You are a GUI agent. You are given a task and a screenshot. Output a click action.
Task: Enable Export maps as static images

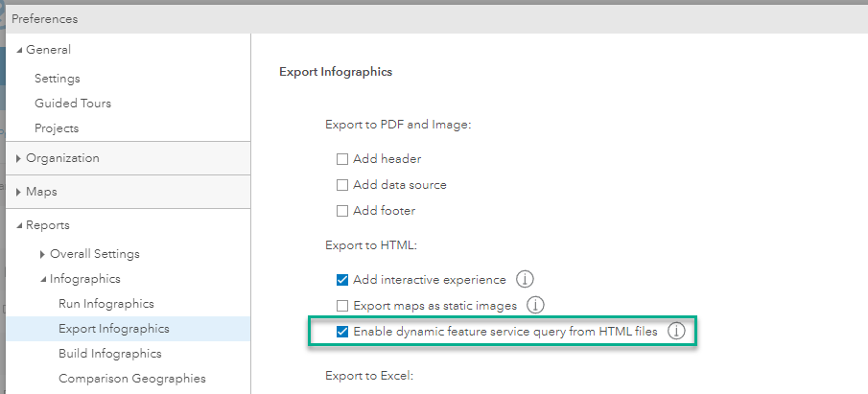coord(342,306)
